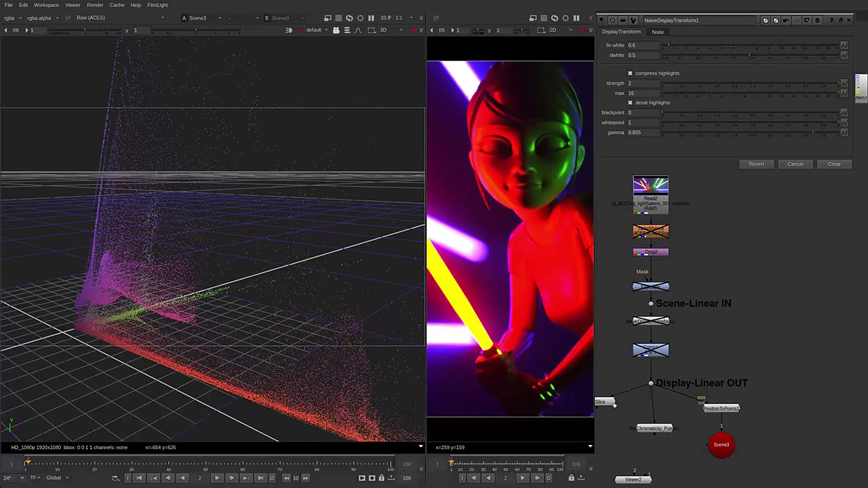The height and width of the screenshot is (488, 868).
Task: Click the NaiveDisplayTransform1 name field
Action: pyautogui.click(x=698, y=20)
